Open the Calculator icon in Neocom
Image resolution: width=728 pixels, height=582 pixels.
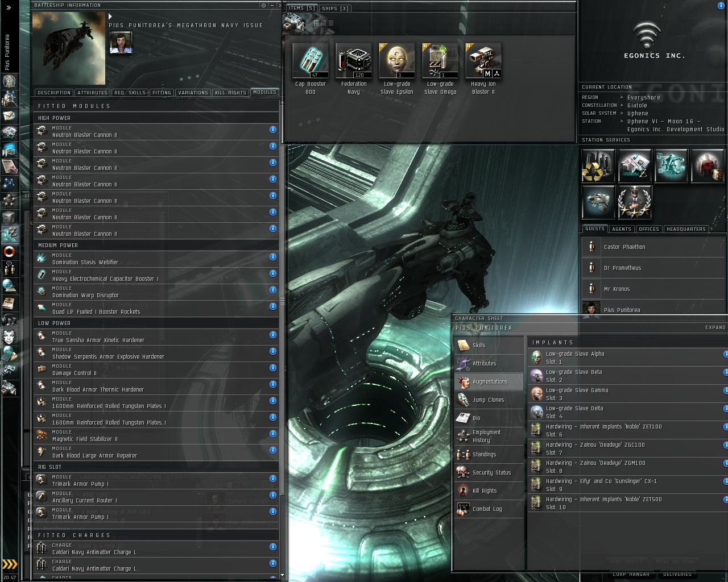[x=10, y=354]
